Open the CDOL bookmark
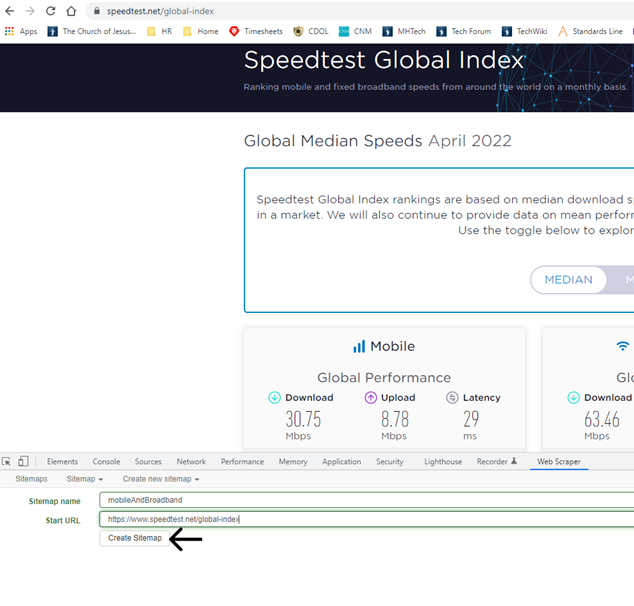Image resolution: width=634 pixels, height=606 pixels. coord(311,31)
